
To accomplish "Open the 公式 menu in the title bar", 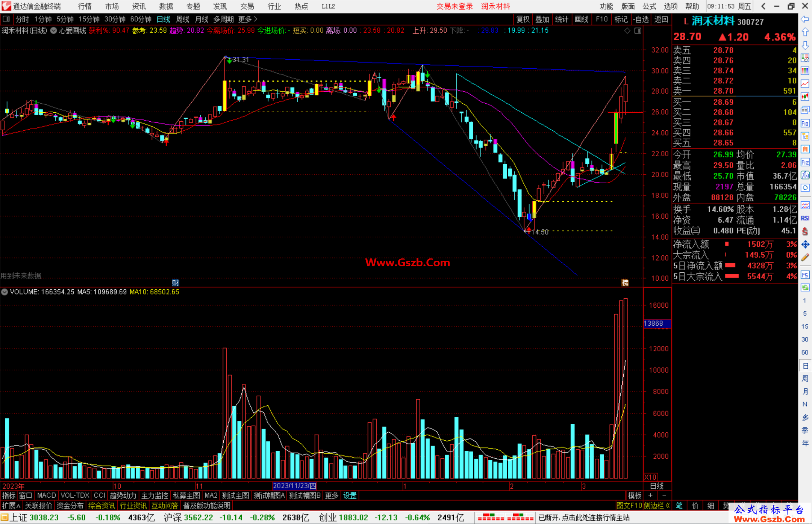I will (649, 6).
